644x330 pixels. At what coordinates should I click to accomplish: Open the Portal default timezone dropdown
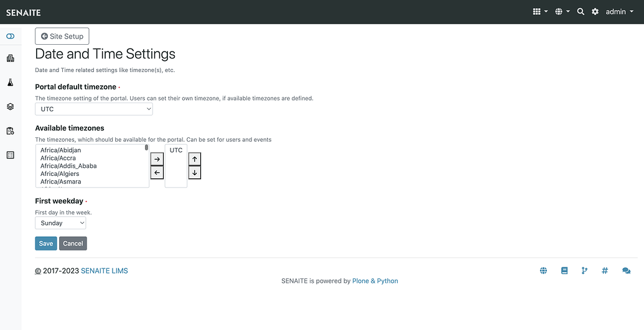pyautogui.click(x=94, y=109)
